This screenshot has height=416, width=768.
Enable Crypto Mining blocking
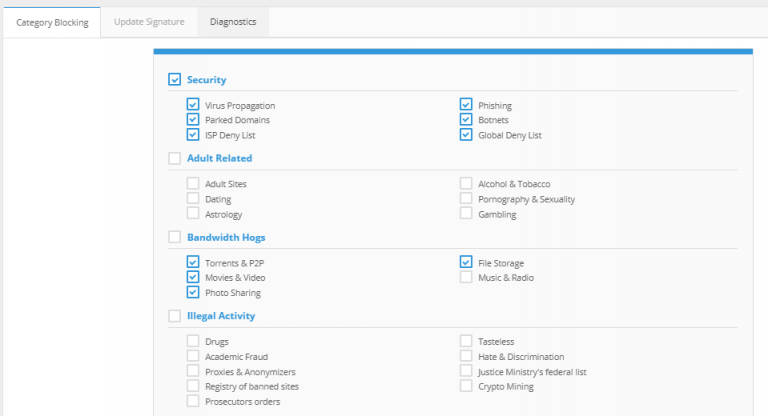[x=466, y=386]
